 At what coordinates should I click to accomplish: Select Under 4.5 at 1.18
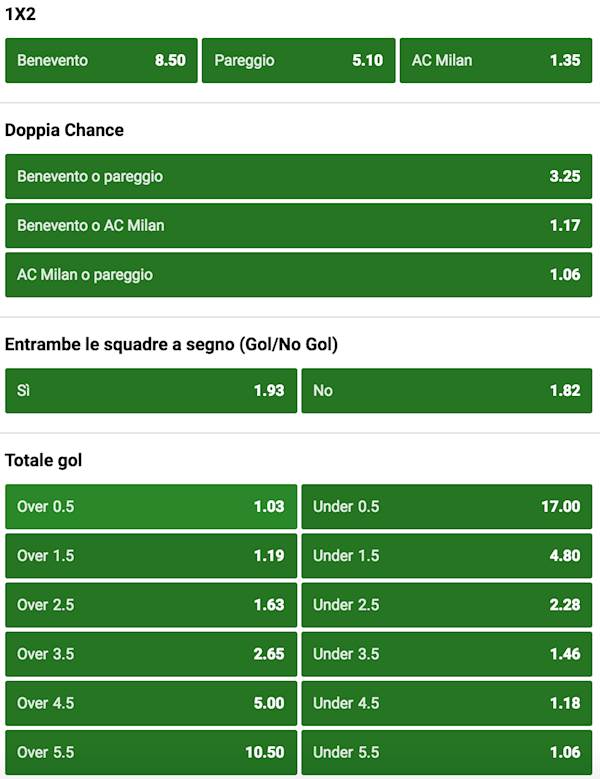point(447,703)
